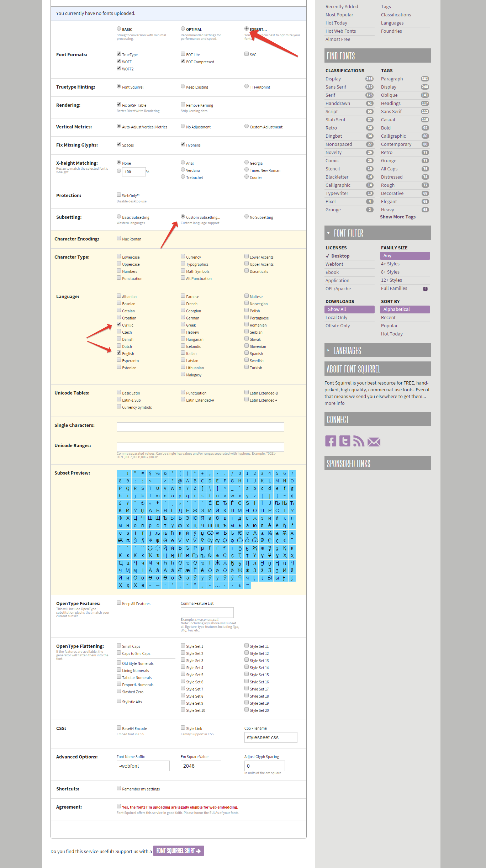Click the Comma Feature List field

coord(207,613)
